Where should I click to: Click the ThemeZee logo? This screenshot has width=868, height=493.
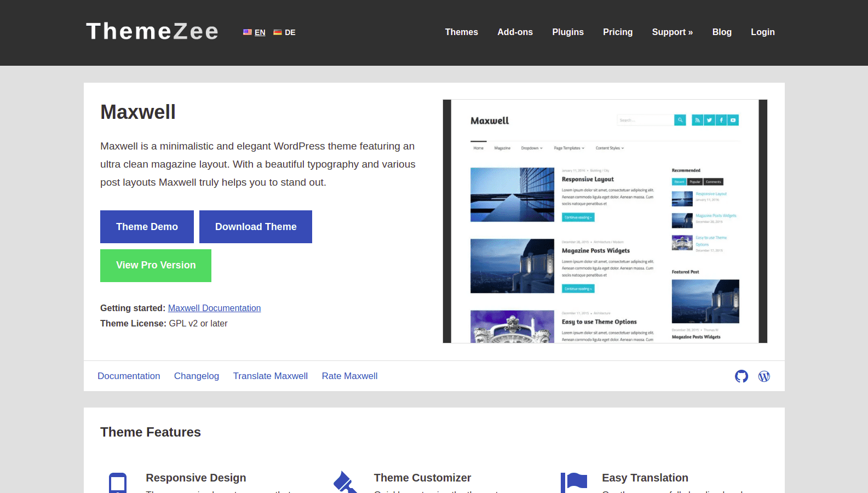click(152, 31)
